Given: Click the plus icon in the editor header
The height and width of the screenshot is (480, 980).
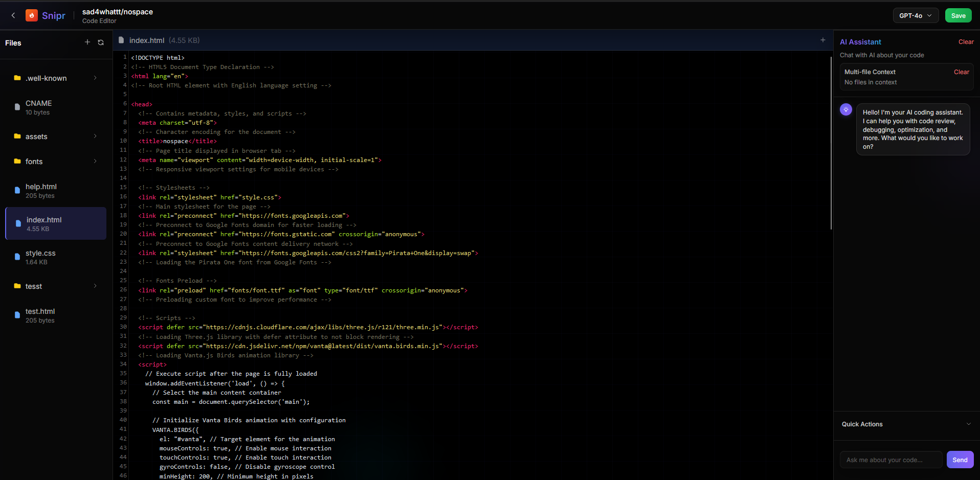Looking at the screenshot, I should tap(823, 40).
